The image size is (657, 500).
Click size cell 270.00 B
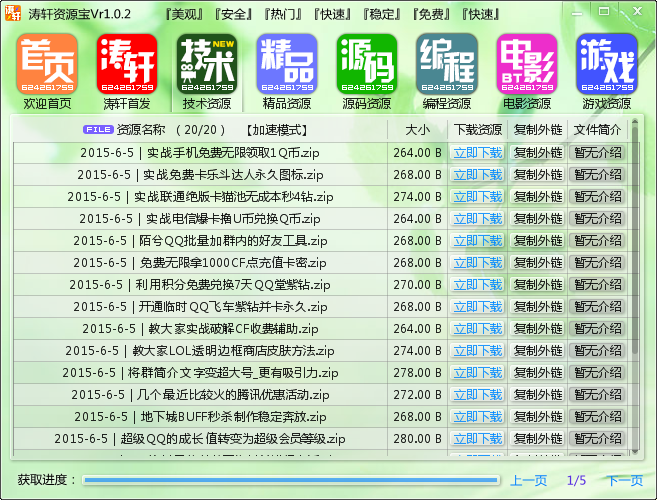tap(417, 285)
